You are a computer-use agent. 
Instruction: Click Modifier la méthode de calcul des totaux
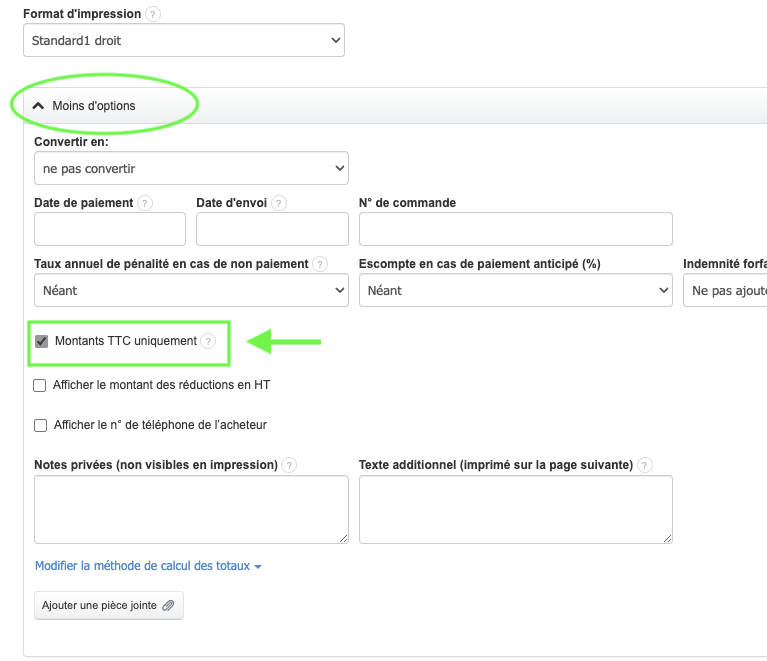click(148, 566)
